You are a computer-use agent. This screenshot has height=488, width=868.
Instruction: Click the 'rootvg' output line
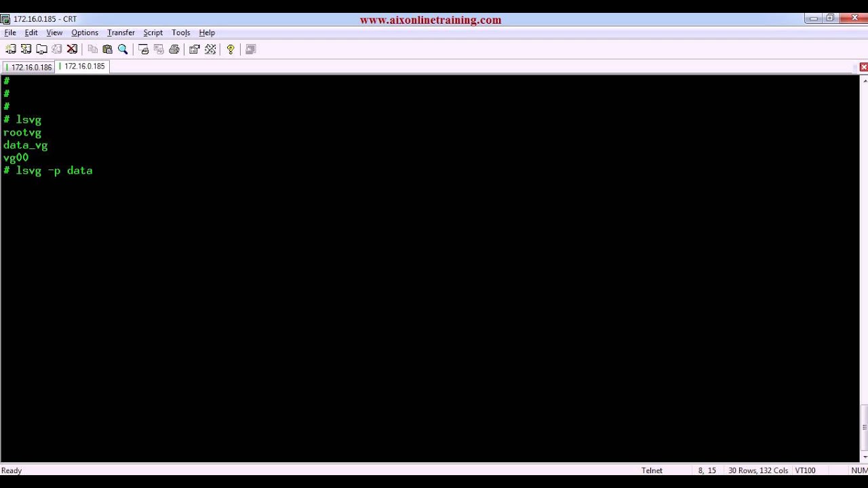(22, 133)
